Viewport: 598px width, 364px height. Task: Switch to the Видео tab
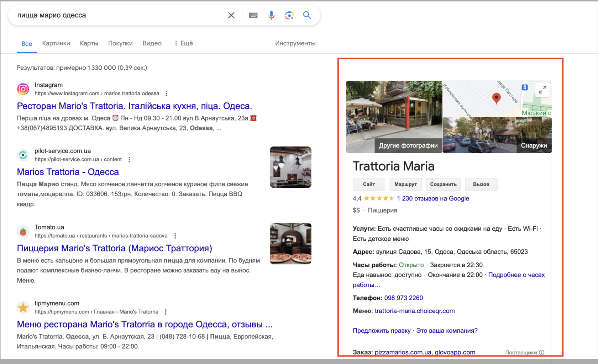point(152,43)
